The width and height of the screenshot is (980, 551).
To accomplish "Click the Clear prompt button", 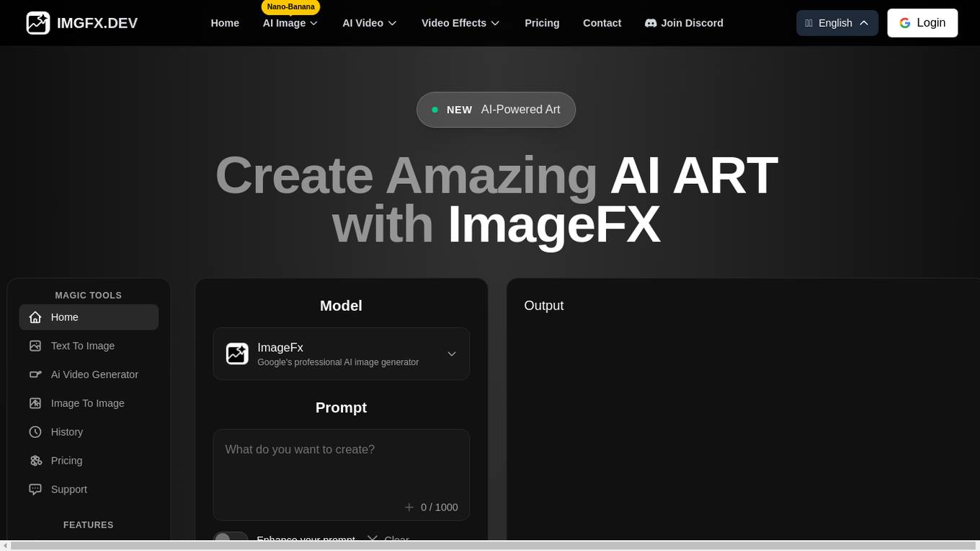I will coord(388,540).
